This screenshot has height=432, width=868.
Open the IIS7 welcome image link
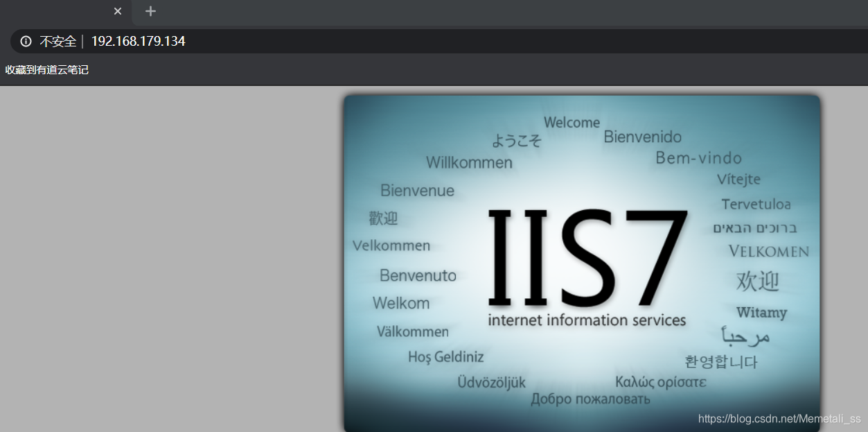pos(582,263)
